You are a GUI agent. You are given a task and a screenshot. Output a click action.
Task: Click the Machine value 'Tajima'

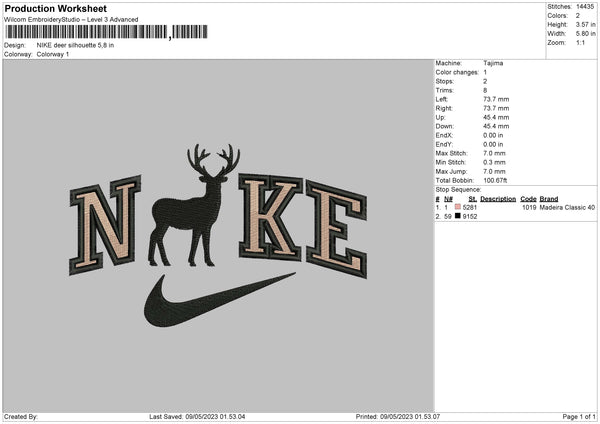coord(493,63)
